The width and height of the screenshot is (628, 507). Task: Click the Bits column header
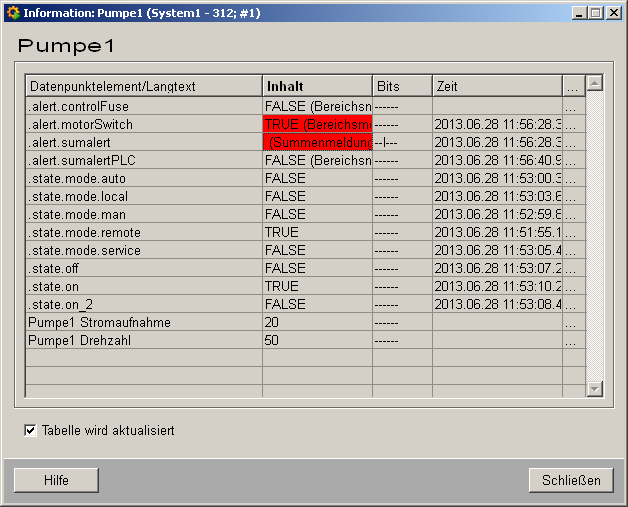[x=403, y=86]
